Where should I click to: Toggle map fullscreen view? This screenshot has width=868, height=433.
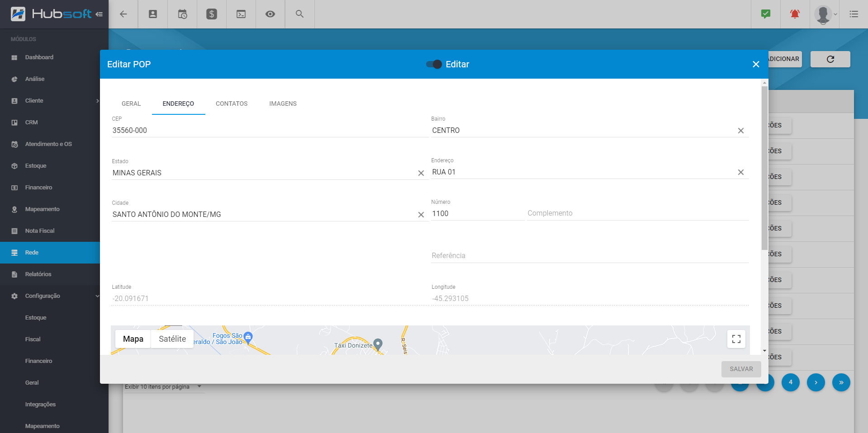(736, 339)
